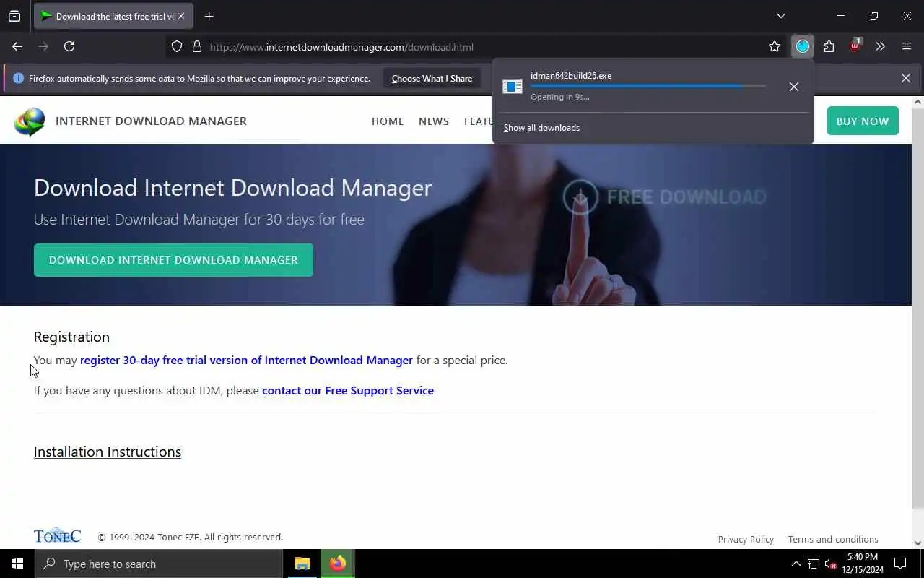924x578 pixels.
Task: Open the clock showing 5:40 PM
Action: coord(862,564)
